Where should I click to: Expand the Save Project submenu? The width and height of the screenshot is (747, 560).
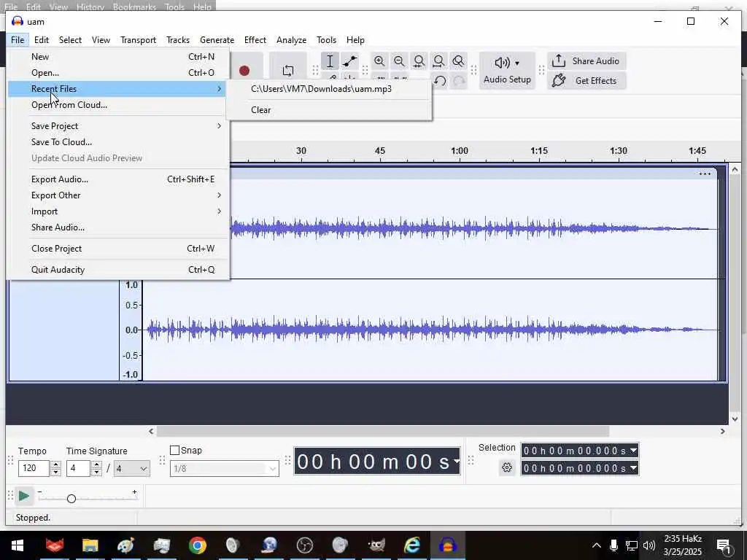tap(119, 126)
